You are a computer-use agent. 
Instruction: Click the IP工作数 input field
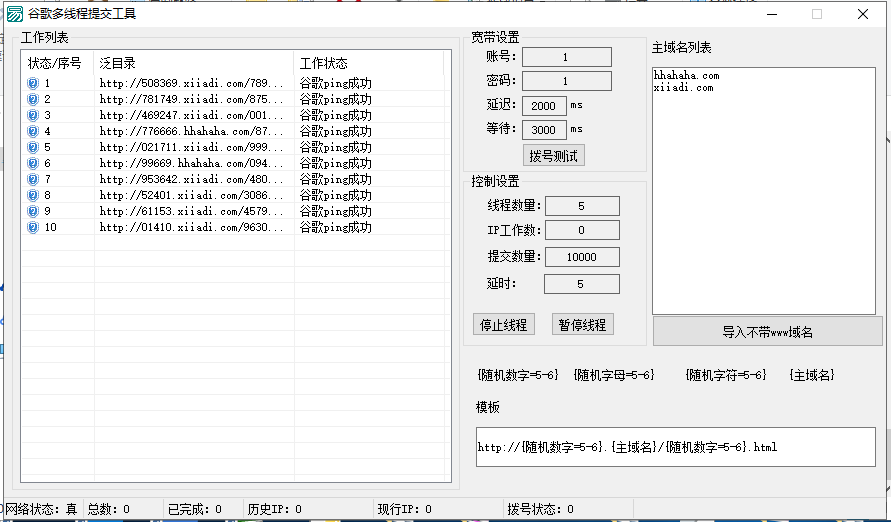pyautogui.click(x=582, y=230)
